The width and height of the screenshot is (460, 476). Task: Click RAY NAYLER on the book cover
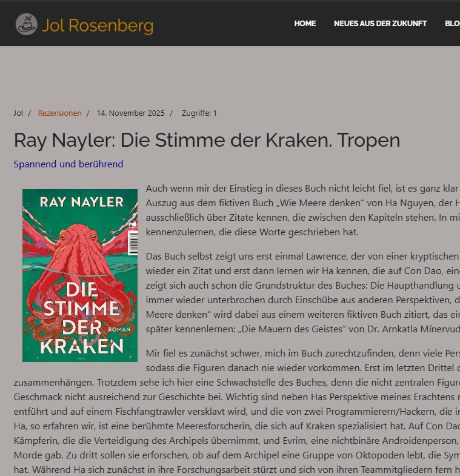[82, 202]
